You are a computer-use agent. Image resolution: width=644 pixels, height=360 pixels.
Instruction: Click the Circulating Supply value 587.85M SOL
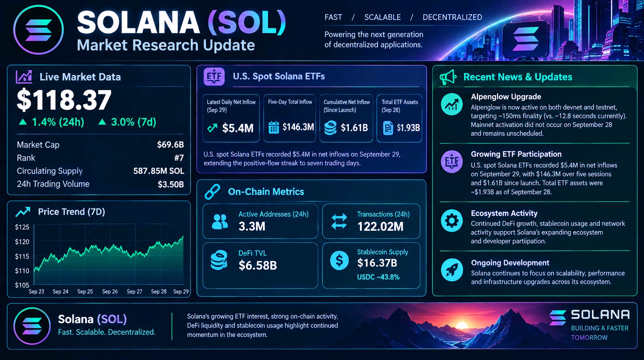pyautogui.click(x=159, y=171)
